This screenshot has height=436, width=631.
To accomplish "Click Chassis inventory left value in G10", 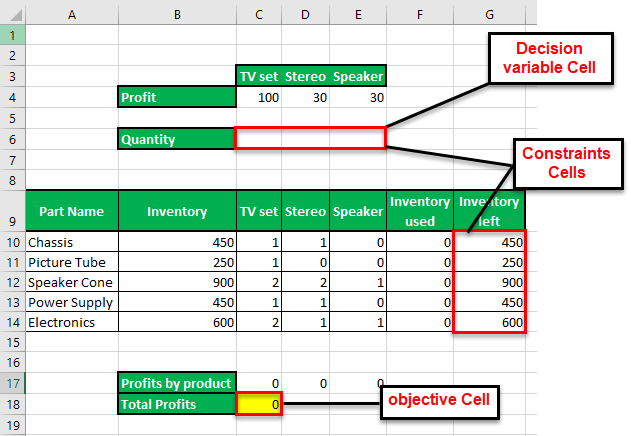I will (489, 242).
